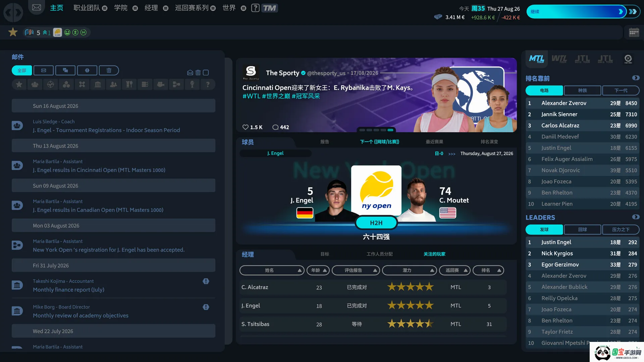Image resolution: width=644 pixels, height=362 pixels.
Task: Go to the 主页 home tab
Action: [x=56, y=8]
